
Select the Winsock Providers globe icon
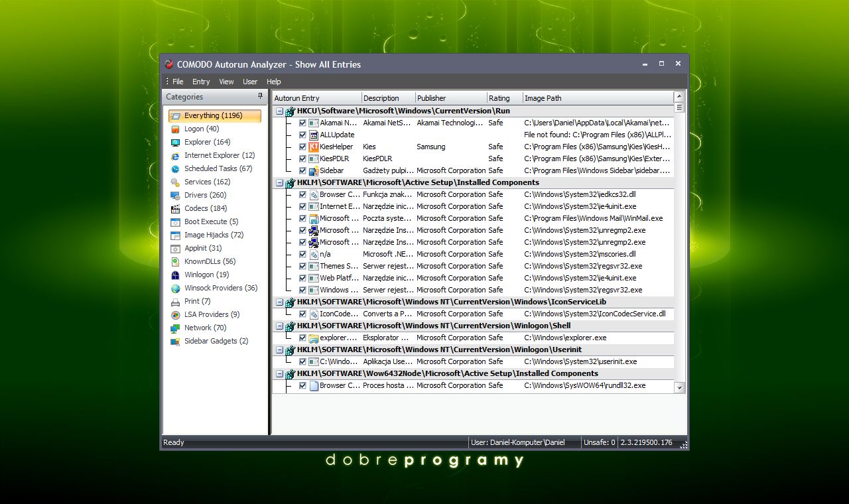[175, 288]
